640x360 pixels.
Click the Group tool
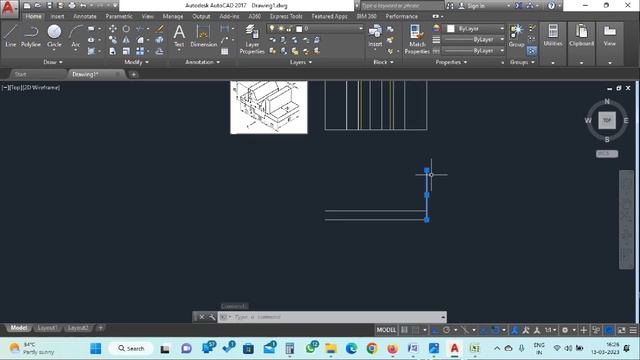[516, 36]
